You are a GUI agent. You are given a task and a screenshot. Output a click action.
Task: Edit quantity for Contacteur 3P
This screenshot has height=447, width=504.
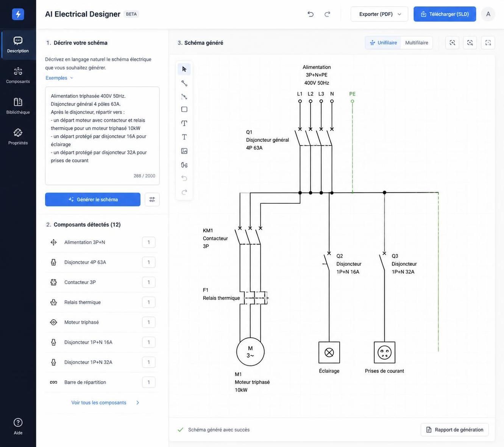click(148, 282)
